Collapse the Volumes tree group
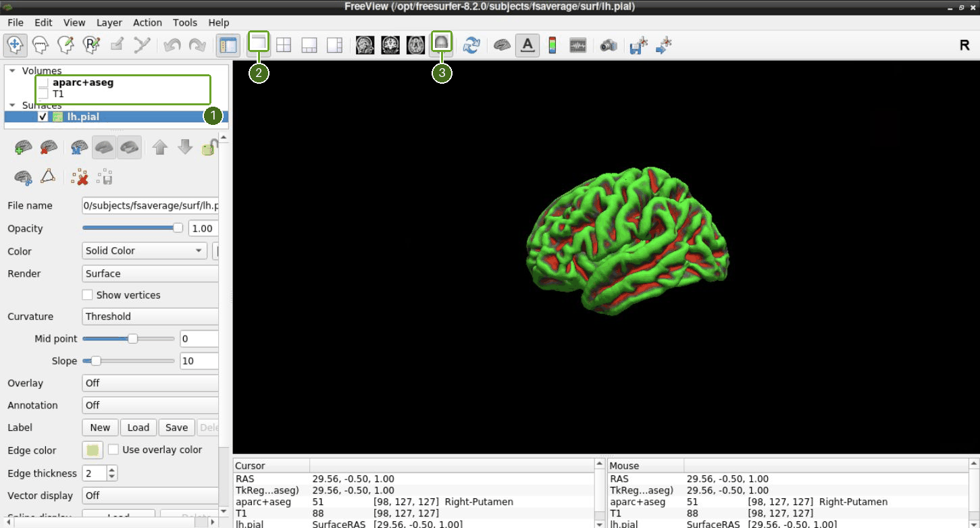 [x=12, y=71]
